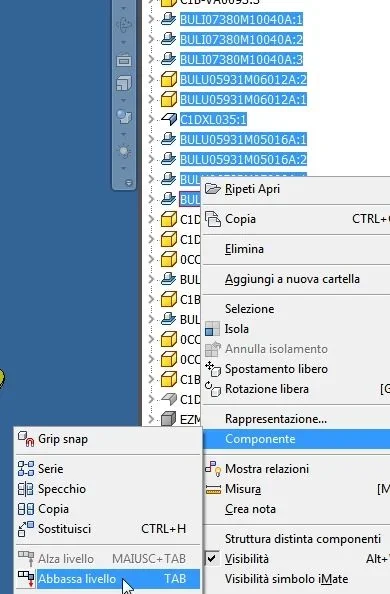Open the navigation bar options arrow
The image size is (390, 594).
129,183
